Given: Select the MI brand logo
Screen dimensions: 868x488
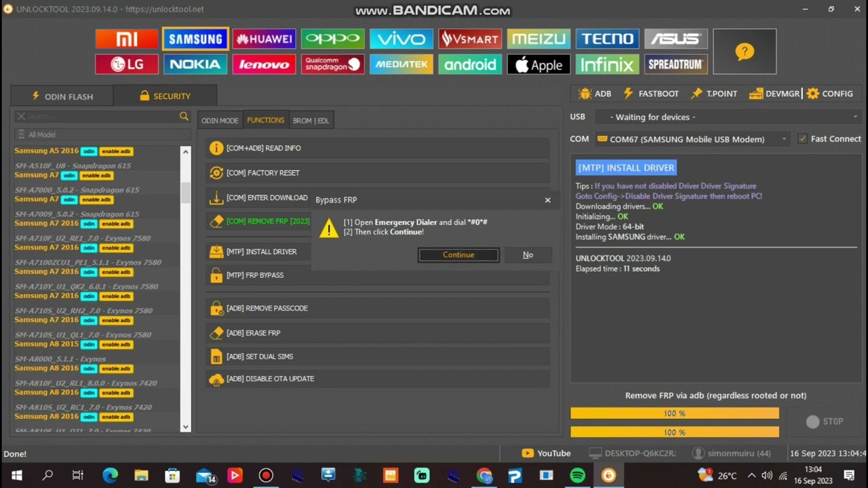Looking at the screenshot, I should coord(127,39).
